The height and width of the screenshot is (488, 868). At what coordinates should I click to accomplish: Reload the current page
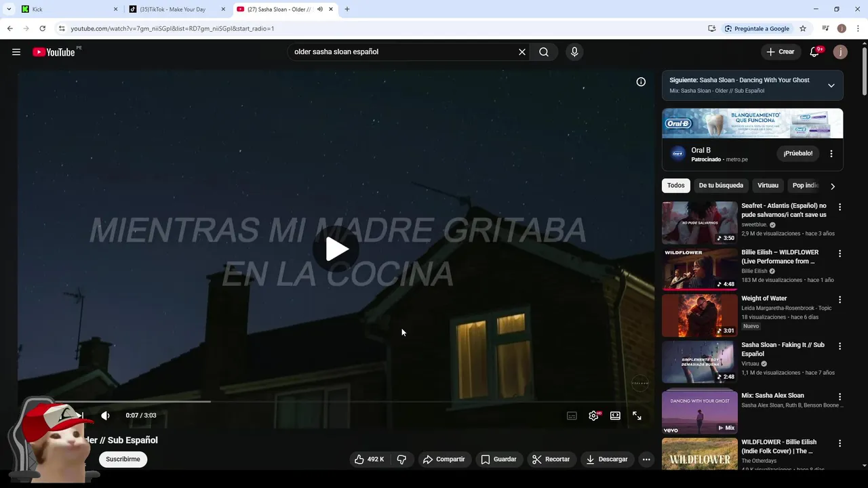click(42, 28)
